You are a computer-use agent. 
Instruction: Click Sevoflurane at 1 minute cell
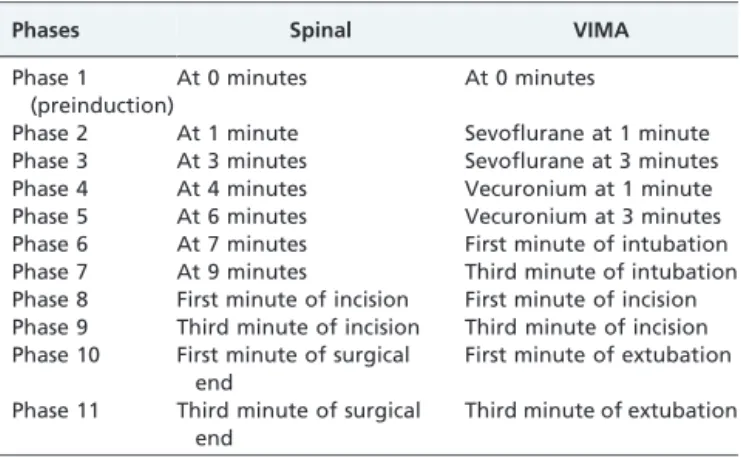587,133
